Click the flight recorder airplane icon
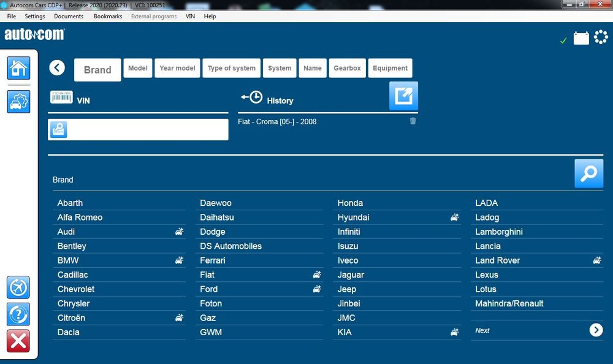Viewport: 613px width, 364px height. 18,287
